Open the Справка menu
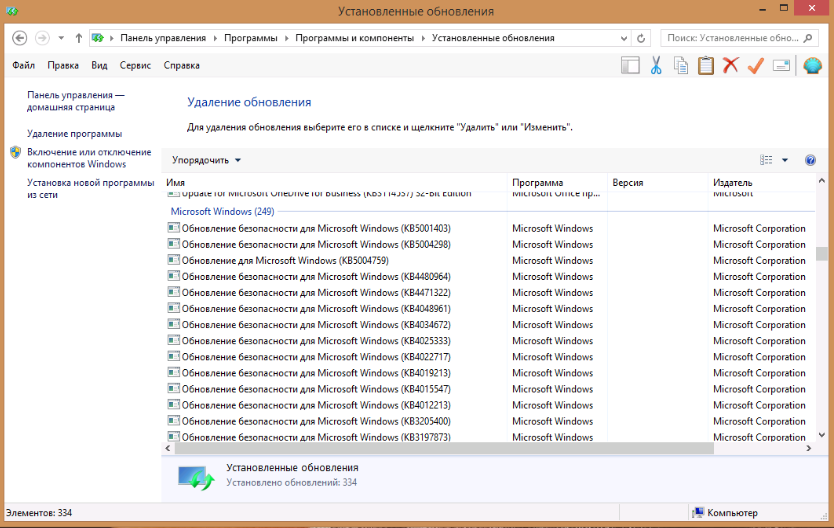Image resolution: width=834 pixels, height=528 pixels. tap(181, 65)
